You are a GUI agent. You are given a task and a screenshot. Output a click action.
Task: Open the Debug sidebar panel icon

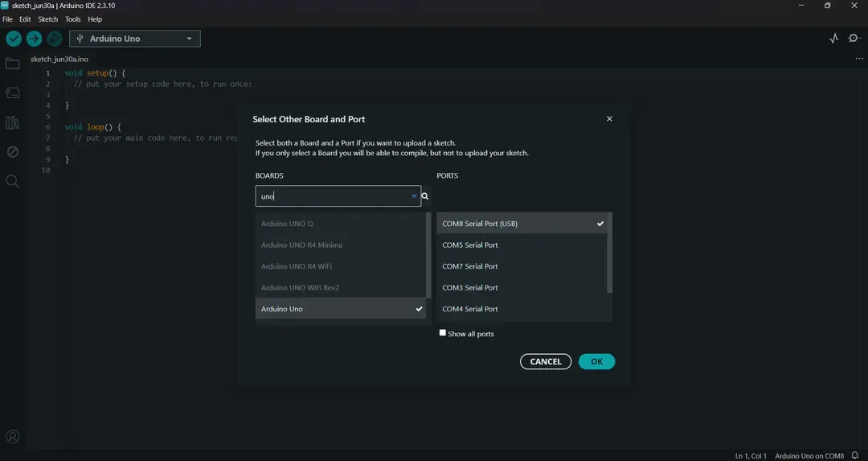click(x=12, y=152)
